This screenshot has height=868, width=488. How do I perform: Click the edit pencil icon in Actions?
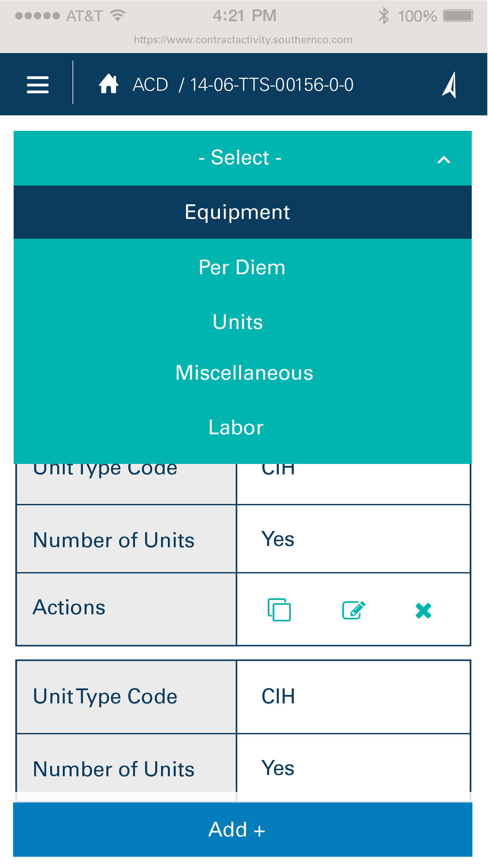click(x=354, y=610)
